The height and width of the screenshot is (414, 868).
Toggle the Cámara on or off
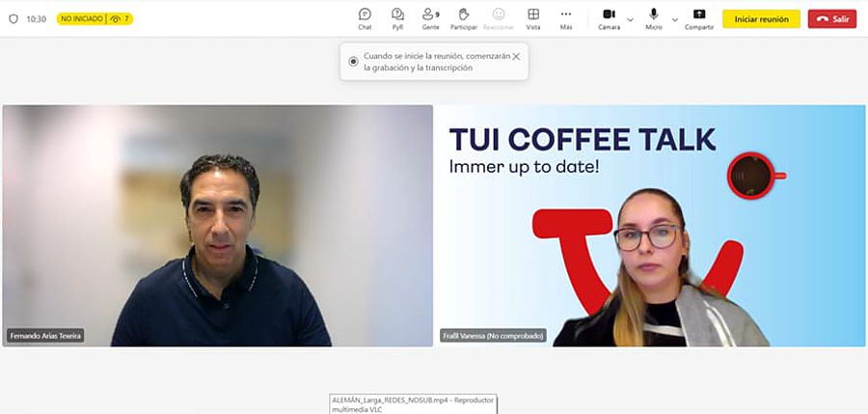click(609, 18)
